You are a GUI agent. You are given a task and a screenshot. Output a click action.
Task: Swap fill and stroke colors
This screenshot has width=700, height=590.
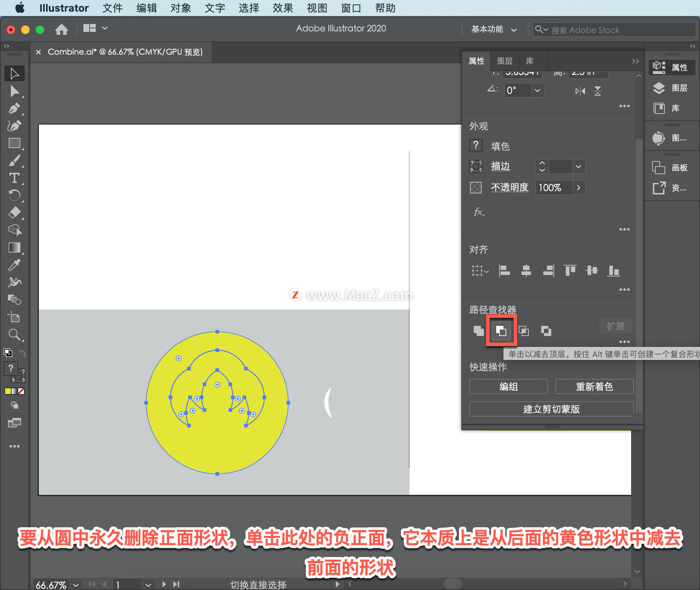click(22, 353)
